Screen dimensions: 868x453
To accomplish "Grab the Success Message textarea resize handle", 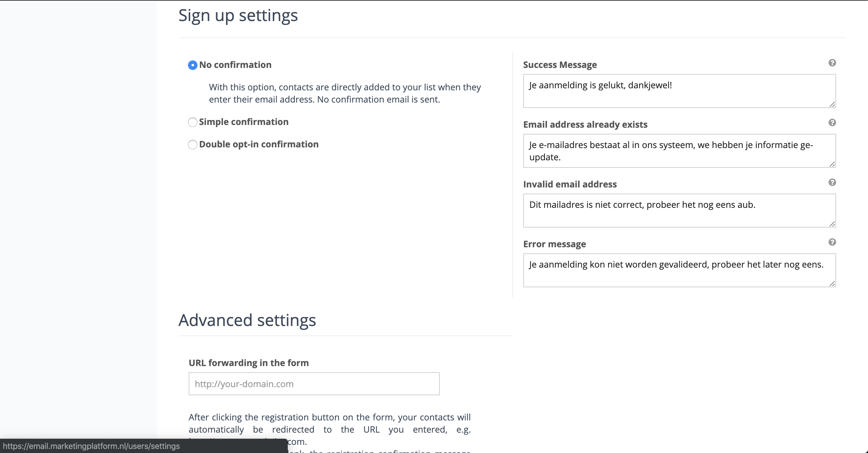I will click(832, 104).
